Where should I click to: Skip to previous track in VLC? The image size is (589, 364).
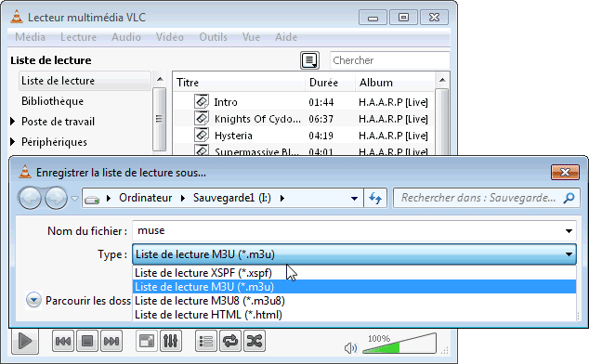point(63,341)
